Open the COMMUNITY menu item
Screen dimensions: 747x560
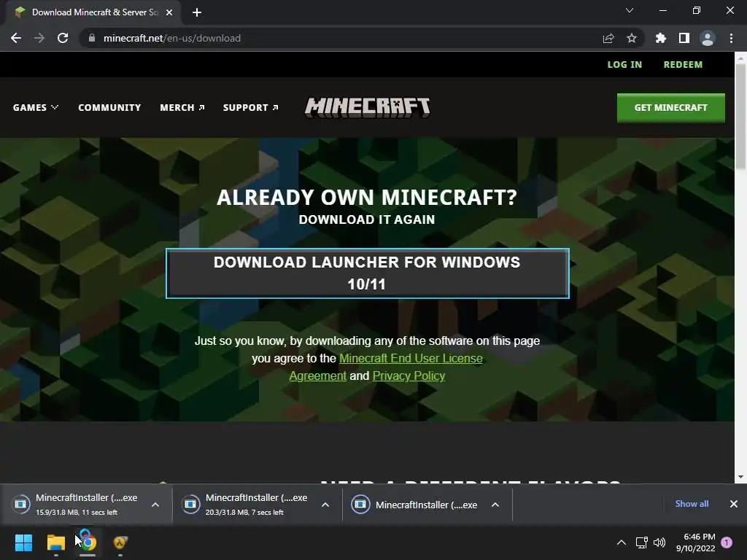pos(109,108)
